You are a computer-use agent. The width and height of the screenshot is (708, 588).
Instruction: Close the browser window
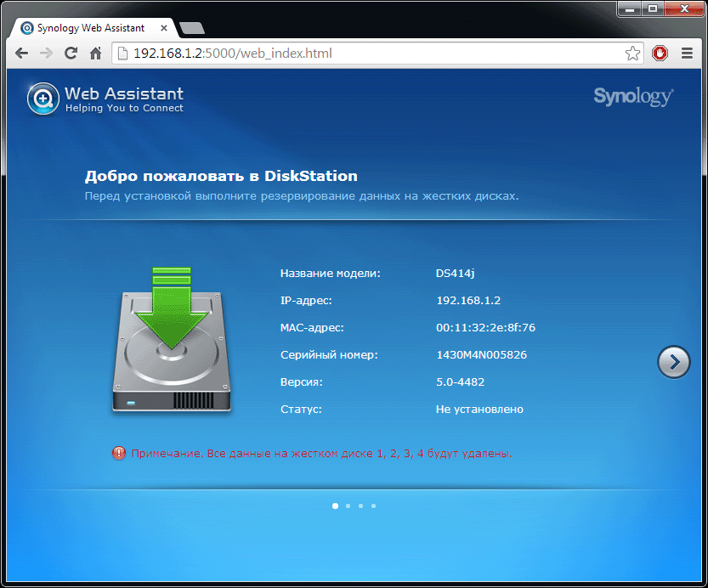[x=684, y=9]
